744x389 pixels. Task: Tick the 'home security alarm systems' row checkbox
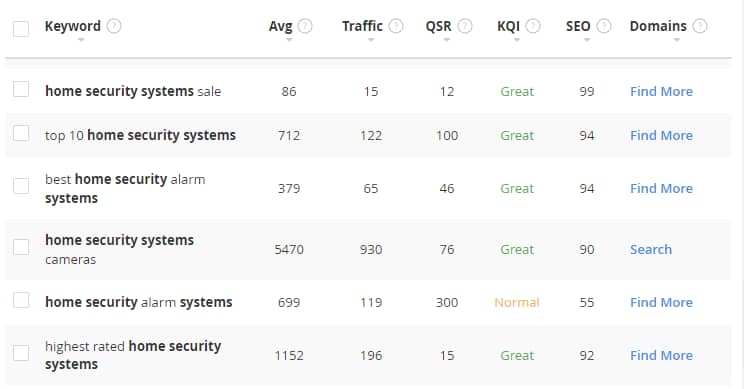21,300
